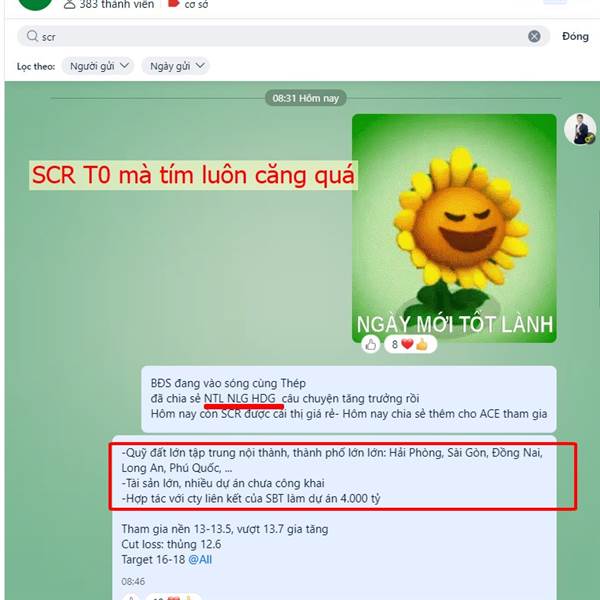Click the @All mention link

[200, 559]
